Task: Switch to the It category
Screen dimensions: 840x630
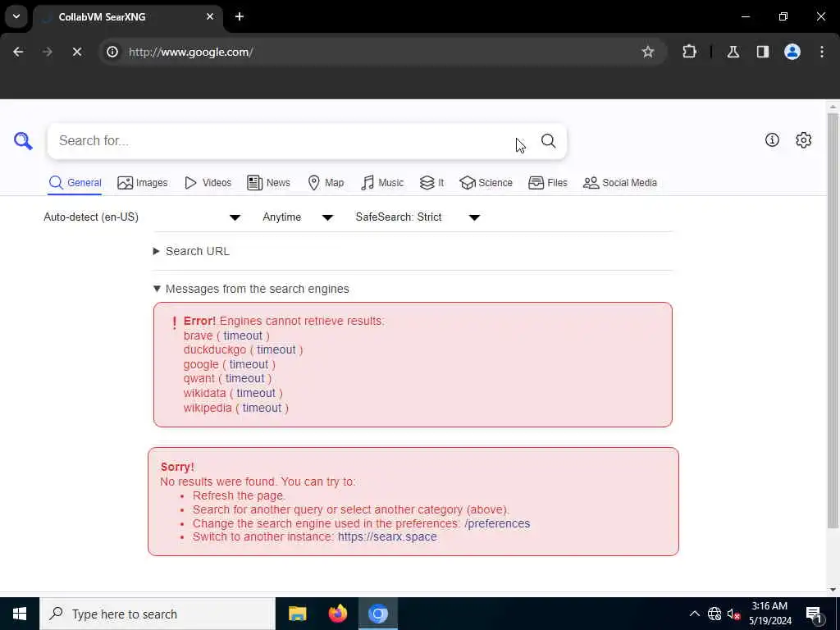Action: point(431,183)
